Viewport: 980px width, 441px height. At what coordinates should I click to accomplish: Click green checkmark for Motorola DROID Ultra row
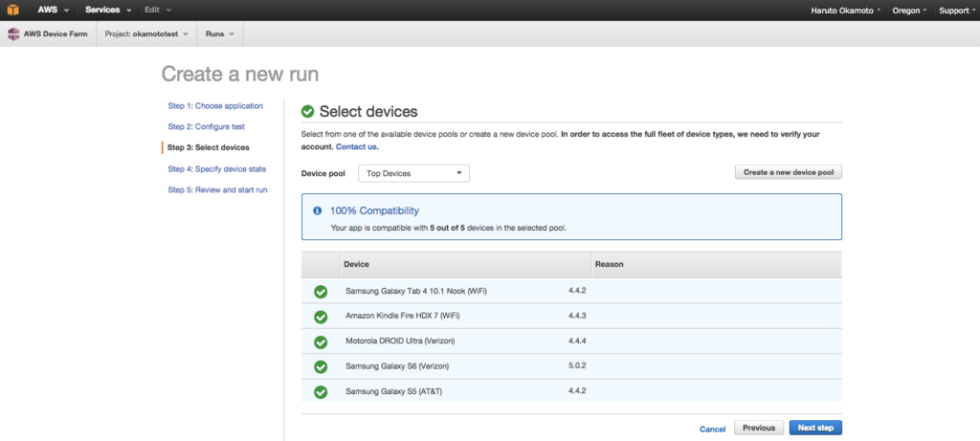pos(321,342)
